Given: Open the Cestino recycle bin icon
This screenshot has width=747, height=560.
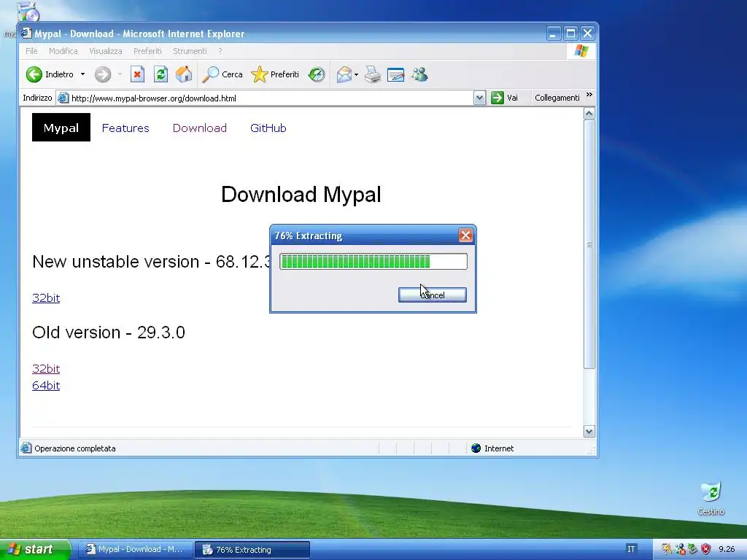Looking at the screenshot, I should pyautogui.click(x=711, y=492).
